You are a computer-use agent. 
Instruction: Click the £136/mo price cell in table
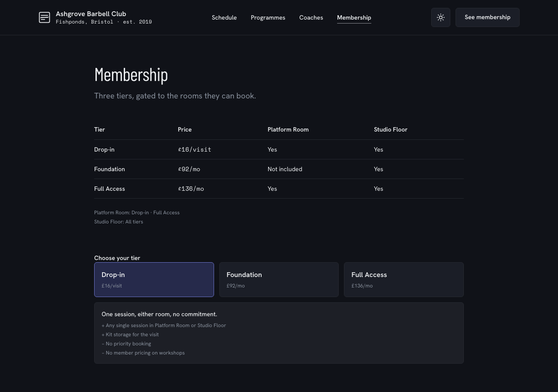[191, 189]
